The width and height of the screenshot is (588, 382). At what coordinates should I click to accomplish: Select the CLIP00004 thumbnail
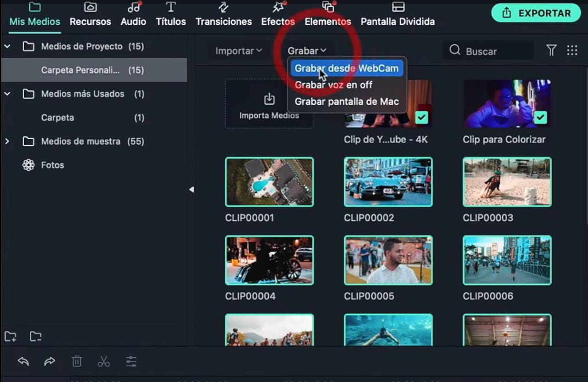[269, 260]
